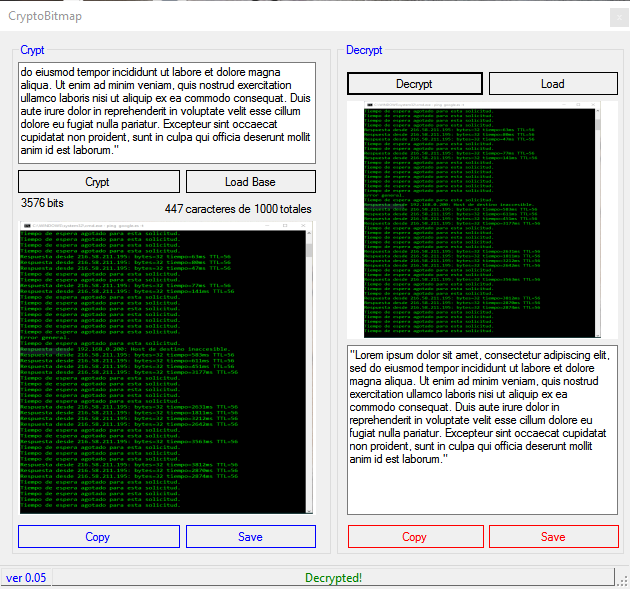Click the red Copy button

[x=416, y=536]
